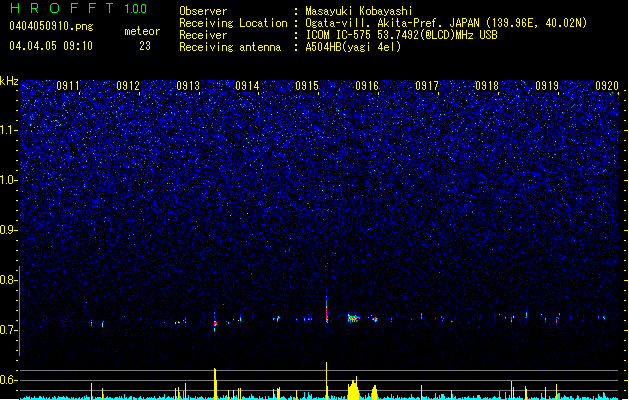Viewport: 629px width, 400px height.
Task: Click the 0919 time marker
Action: pos(547,85)
